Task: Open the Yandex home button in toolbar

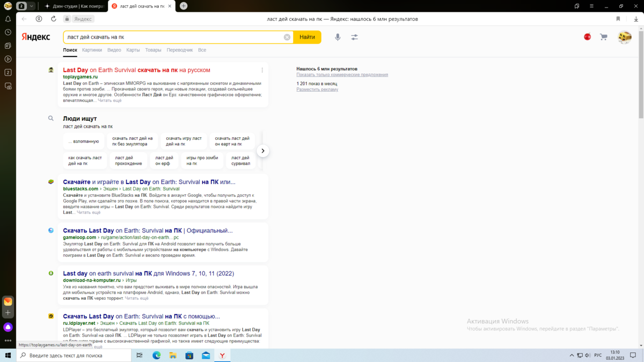Action: click(39, 19)
